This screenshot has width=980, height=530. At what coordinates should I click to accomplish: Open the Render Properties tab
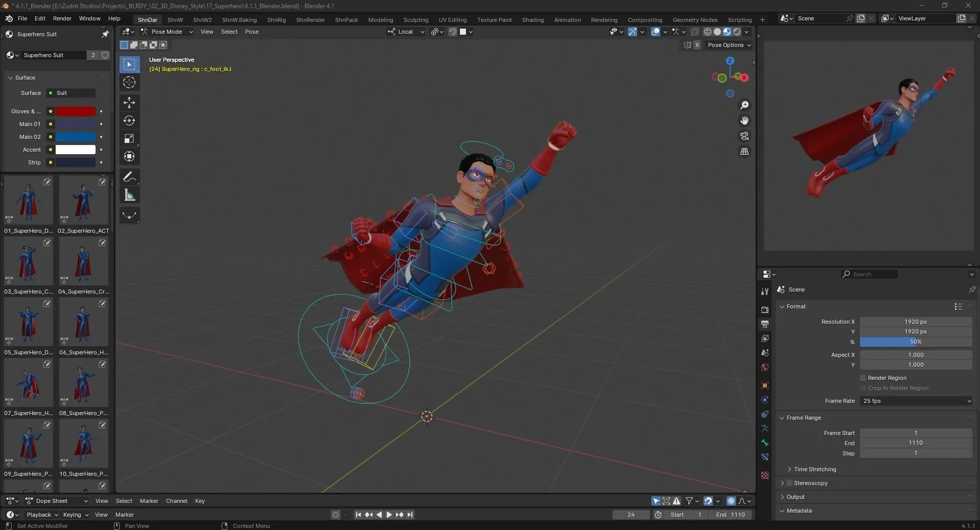[764, 310]
